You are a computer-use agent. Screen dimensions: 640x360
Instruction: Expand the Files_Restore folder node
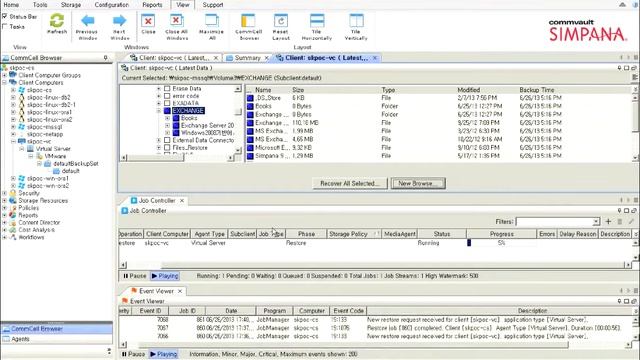pyautogui.click(x=159, y=147)
